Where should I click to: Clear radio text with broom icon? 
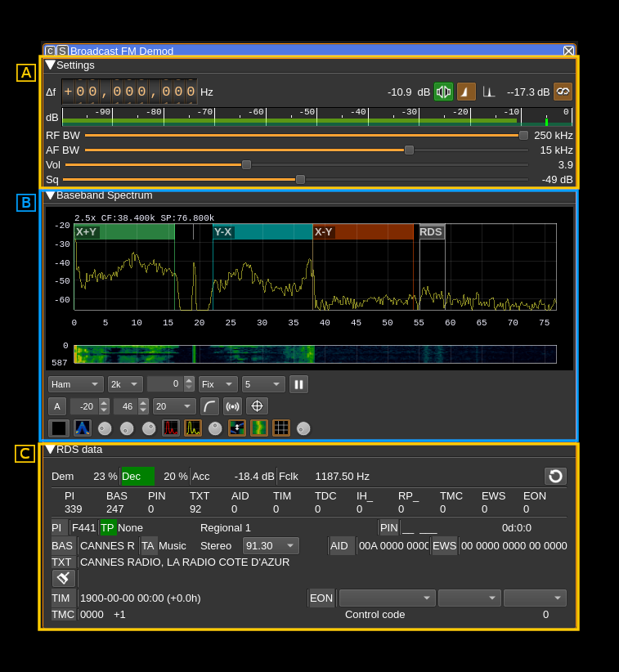click(64, 579)
